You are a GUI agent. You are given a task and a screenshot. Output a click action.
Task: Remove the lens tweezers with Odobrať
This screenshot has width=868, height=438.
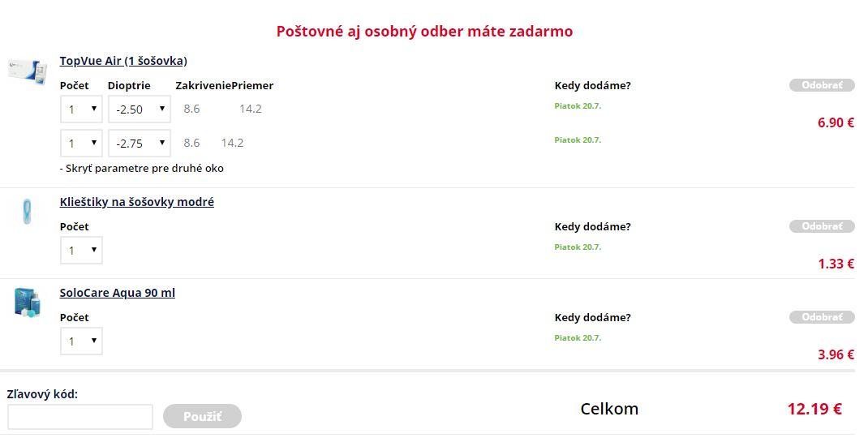tap(822, 226)
